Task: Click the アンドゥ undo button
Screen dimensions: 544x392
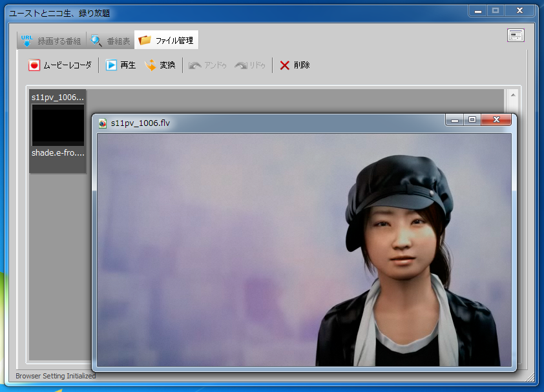Action: (x=207, y=65)
